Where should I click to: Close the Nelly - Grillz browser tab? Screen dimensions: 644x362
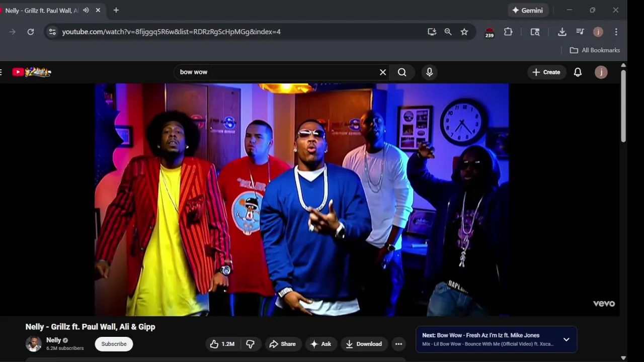tap(98, 10)
